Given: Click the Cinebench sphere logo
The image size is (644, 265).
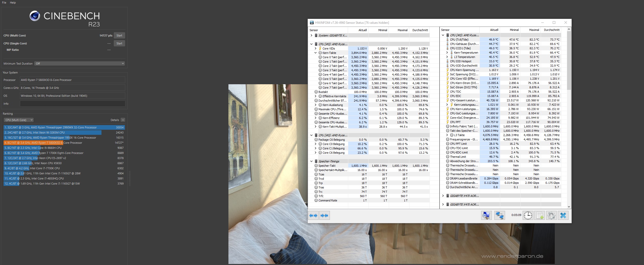Looking at the screenshot, I should pyautogui.click(x=35, y=16).
